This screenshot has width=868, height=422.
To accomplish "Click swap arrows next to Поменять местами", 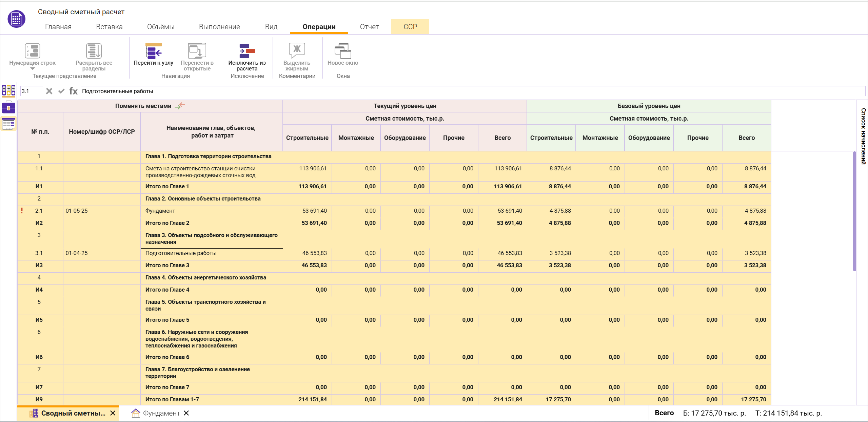I will click(180, 106).
